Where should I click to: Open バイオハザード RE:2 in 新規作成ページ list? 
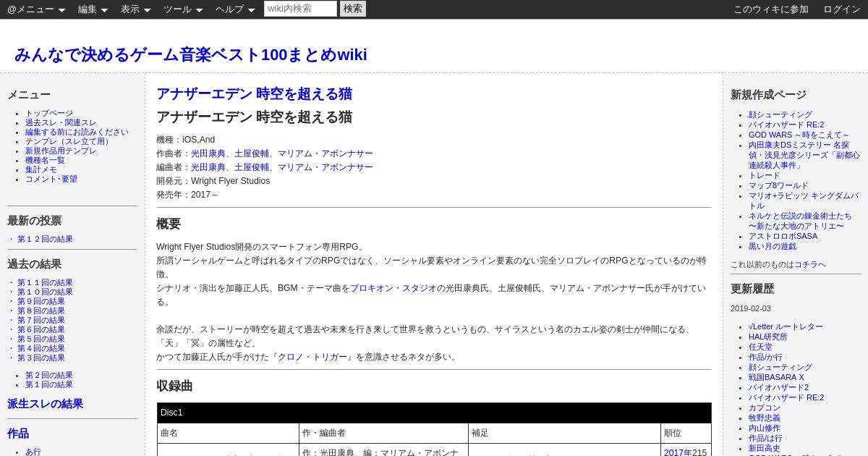(x=786, y=124)
